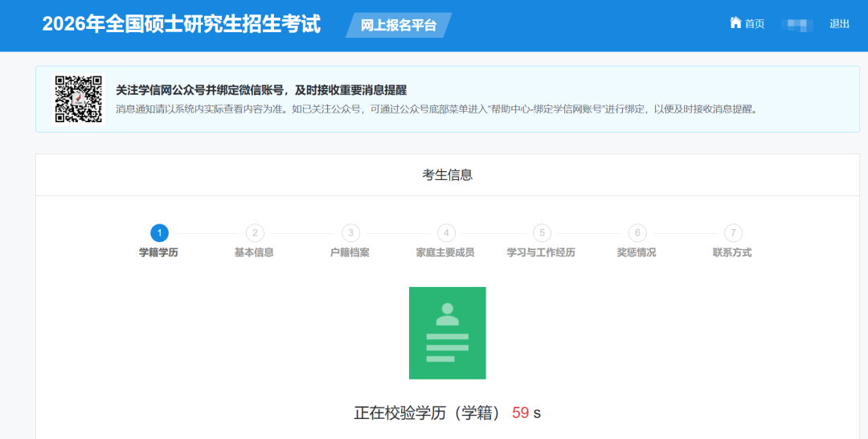Click 退出 to log out
Screen dimensions: 868x439
(x=839, y=24)
